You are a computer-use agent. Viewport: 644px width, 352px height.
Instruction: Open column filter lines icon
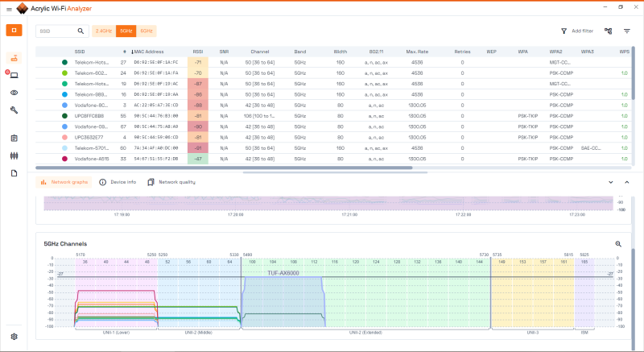coord(627,31)
